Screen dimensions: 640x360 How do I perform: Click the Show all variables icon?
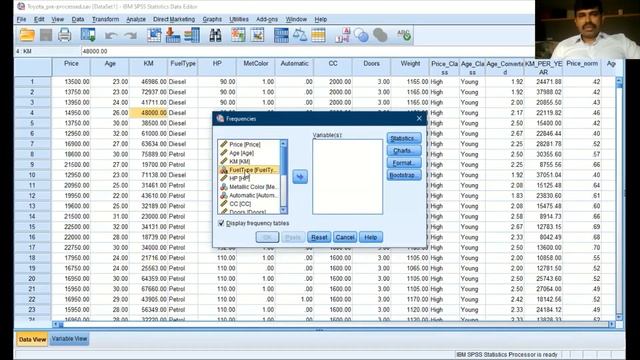[380, 36]
